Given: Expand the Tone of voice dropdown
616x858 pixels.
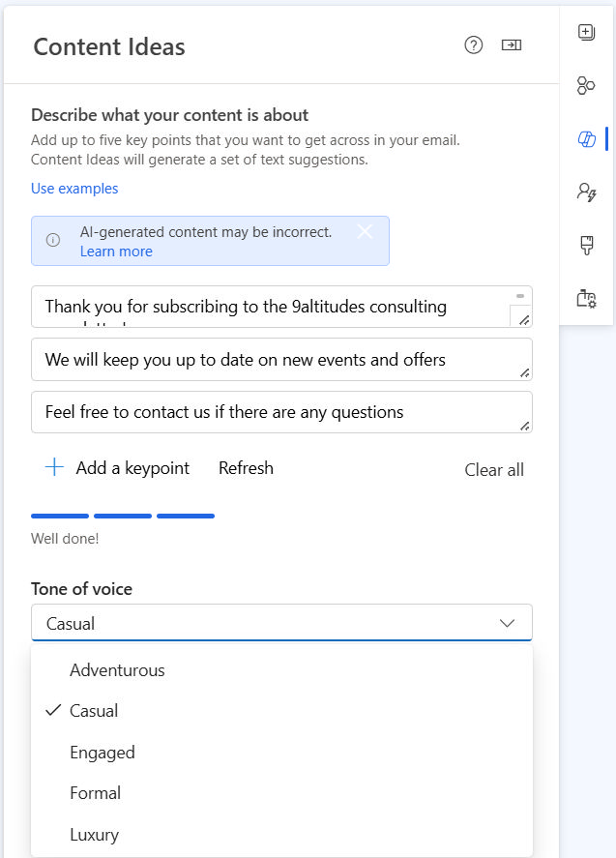Looking at the screenshot, I should pos(281,623).
